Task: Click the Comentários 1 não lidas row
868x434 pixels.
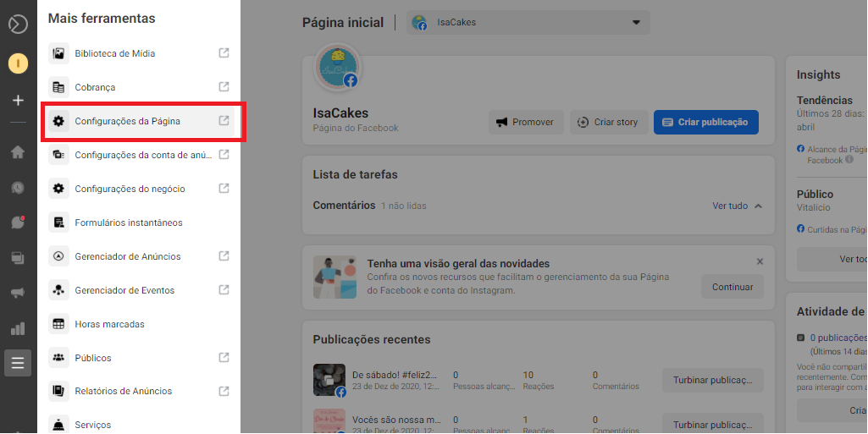Action: click(x=538, y=206)
